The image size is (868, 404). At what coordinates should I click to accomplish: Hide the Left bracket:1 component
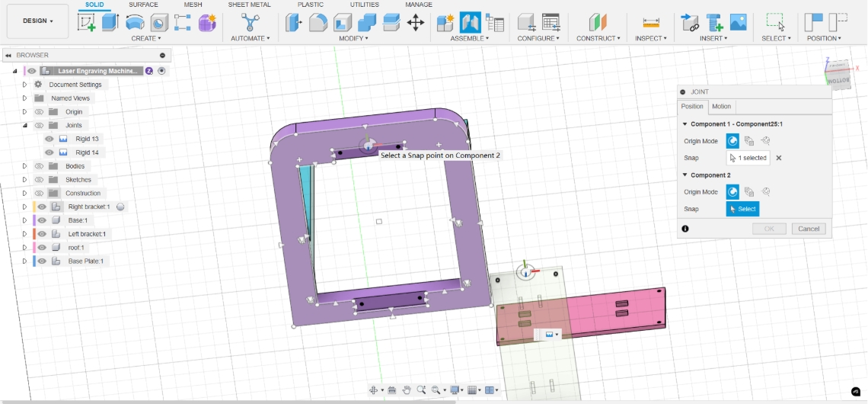42,234
